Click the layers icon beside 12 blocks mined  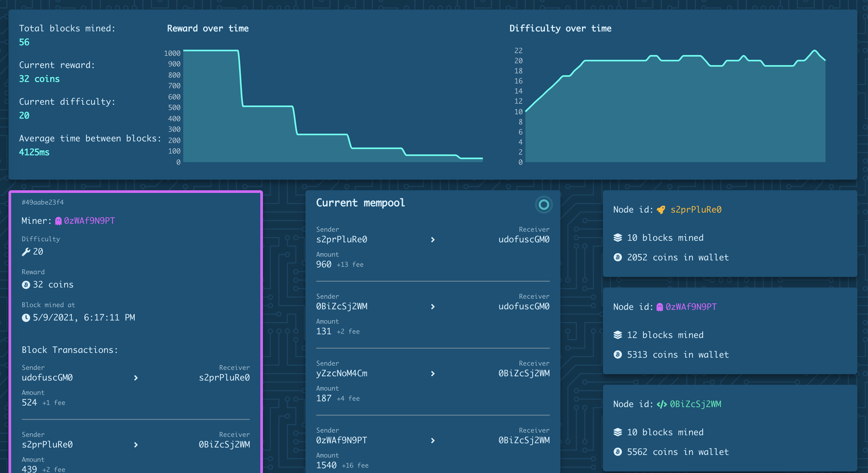click(x=618, y=335)
